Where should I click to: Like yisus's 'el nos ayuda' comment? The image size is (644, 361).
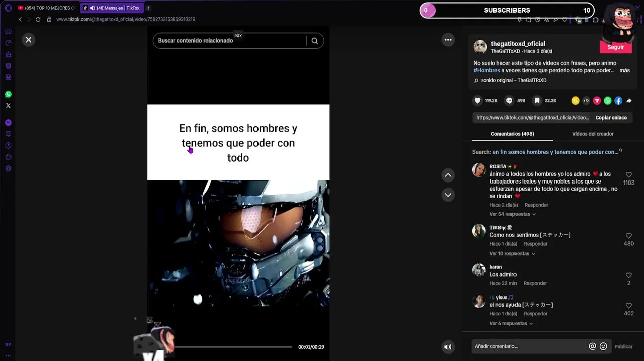(628, 306)
